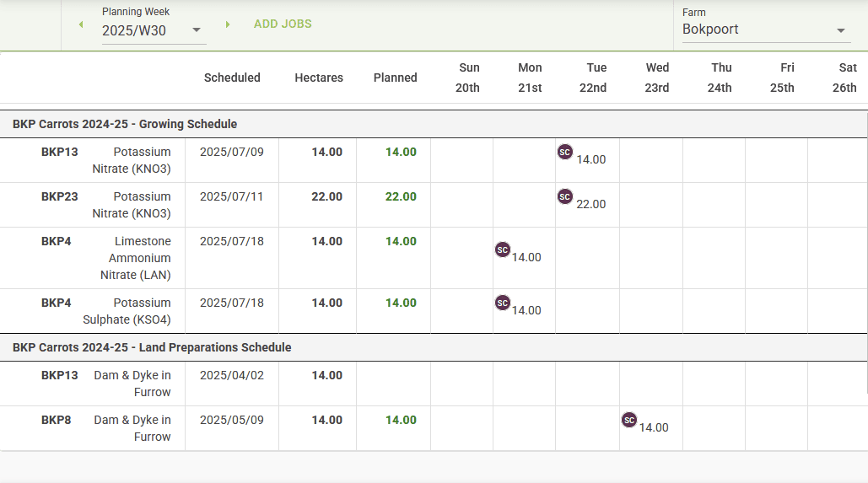868x483 pixels.
Task: Select the Land Preparations Schedule header
Action: (x=152, y=347)
